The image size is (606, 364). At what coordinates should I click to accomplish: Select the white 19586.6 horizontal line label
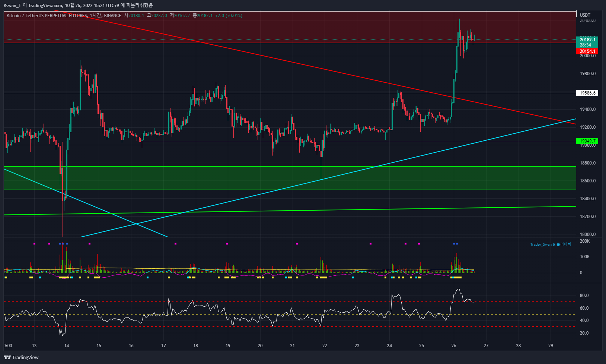point(587,93)
